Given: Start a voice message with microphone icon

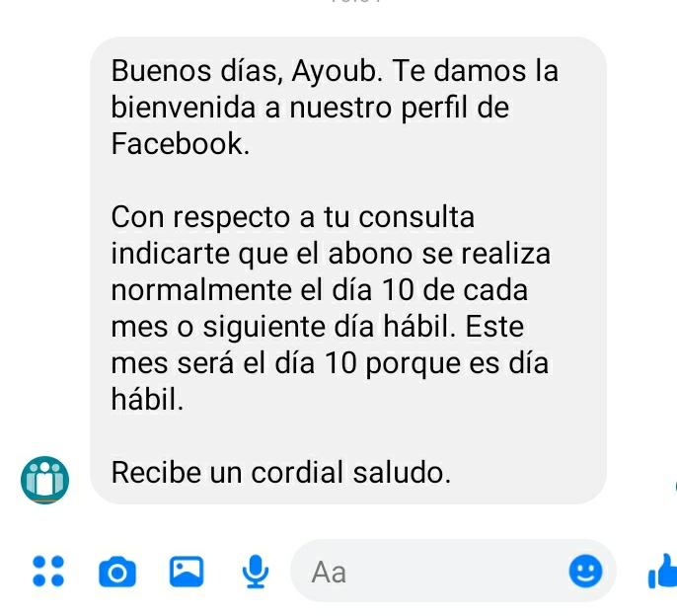Looking at the screenshot, I should (x=256, y=571).
